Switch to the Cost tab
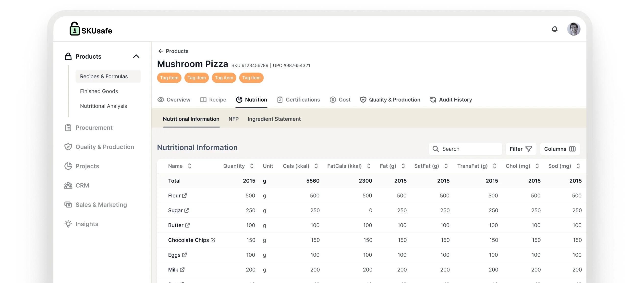This screenshot has width=644, height=283. click(340, 100)
